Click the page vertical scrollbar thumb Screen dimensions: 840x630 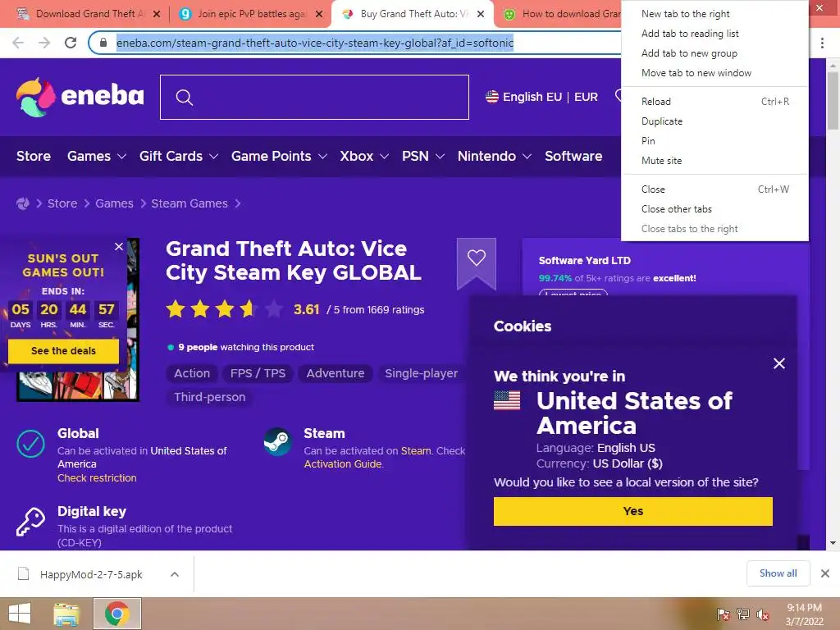coord(833,101)
